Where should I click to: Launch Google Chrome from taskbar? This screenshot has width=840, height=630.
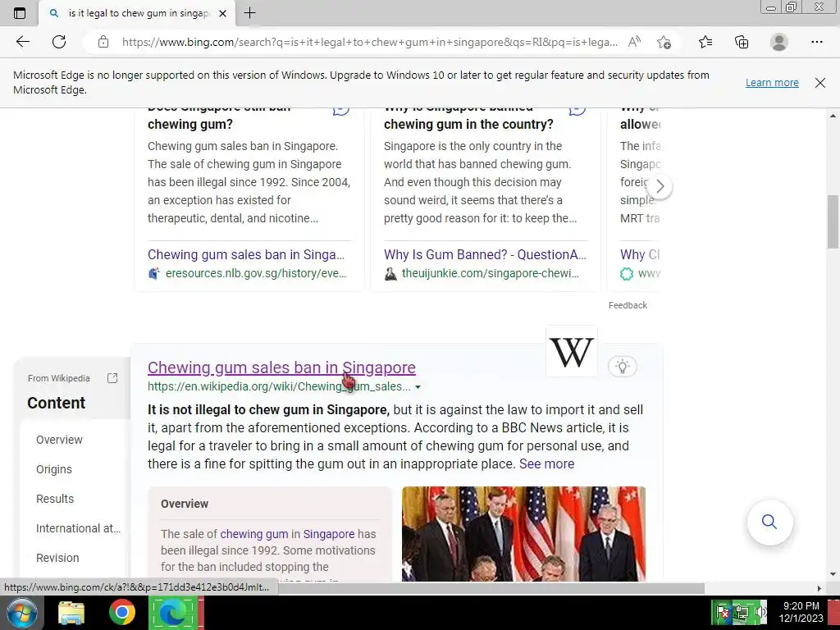click(x=122, y=613)
